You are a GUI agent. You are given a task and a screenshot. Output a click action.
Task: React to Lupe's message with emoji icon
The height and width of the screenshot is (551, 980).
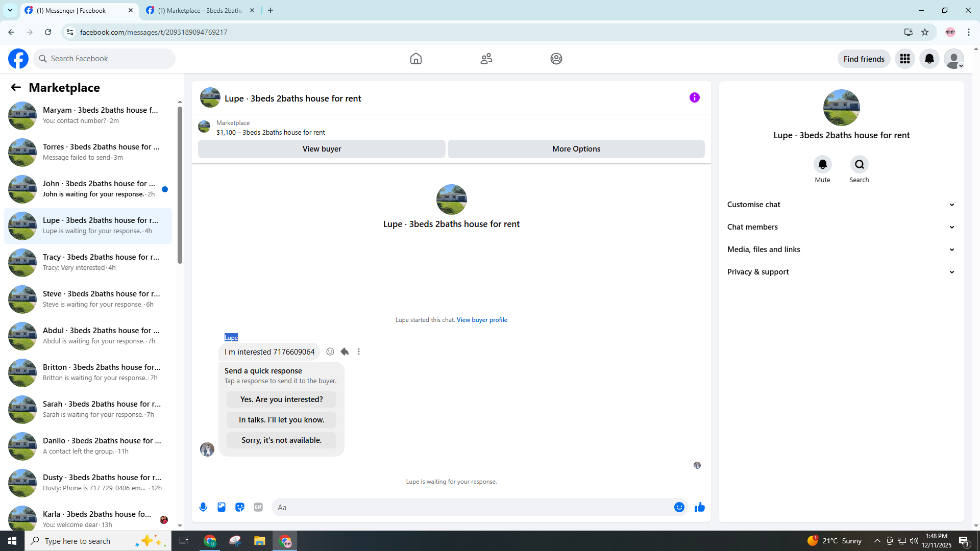point(330,352)
